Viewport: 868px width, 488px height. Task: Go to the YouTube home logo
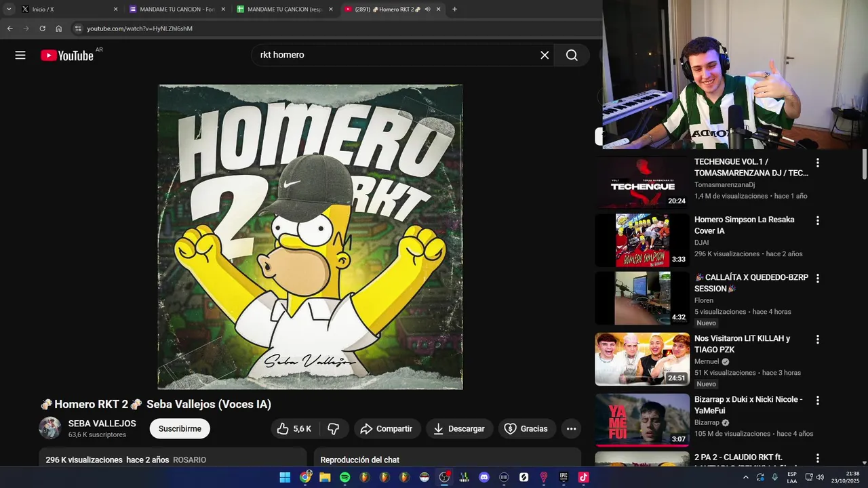(x=67, y=56)
